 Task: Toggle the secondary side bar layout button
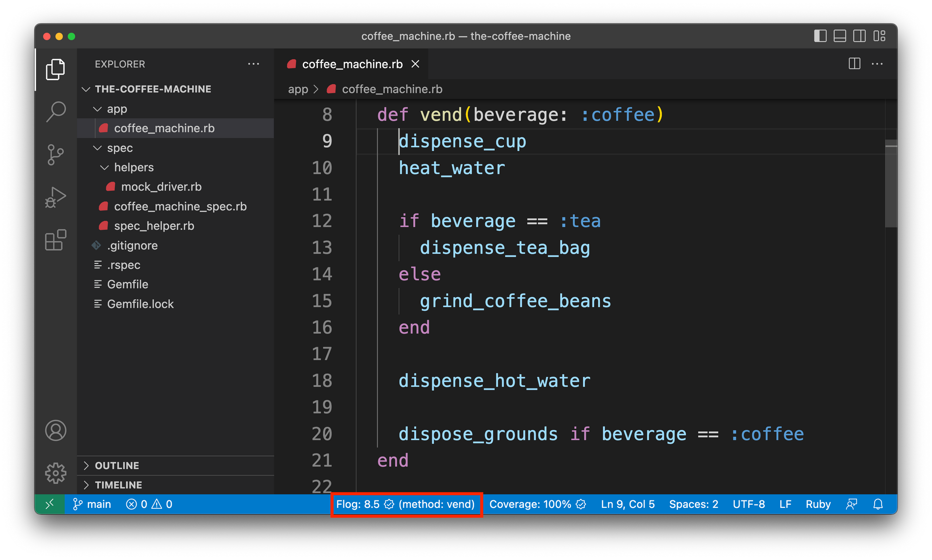pos(859,36)
